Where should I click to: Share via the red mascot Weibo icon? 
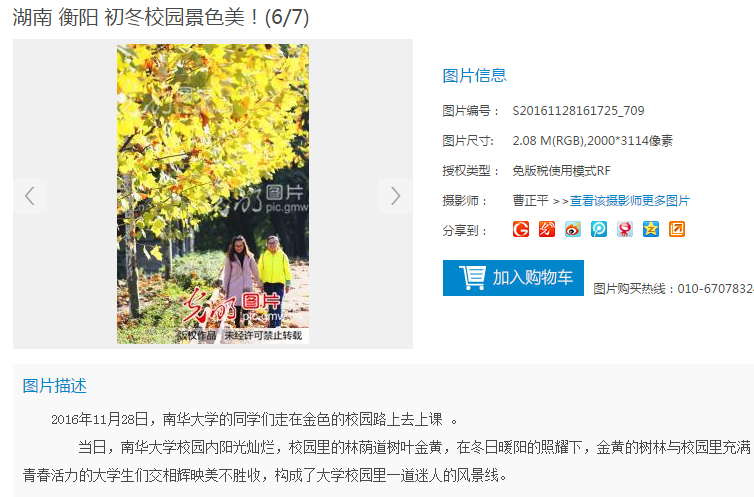coord(625,229)
